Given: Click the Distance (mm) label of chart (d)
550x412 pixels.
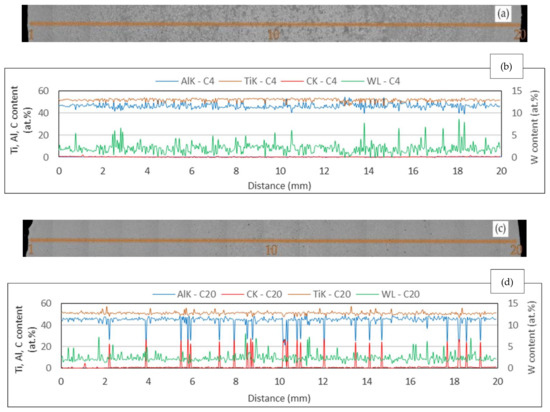Looking at the screenshot, I should [279, 398].
